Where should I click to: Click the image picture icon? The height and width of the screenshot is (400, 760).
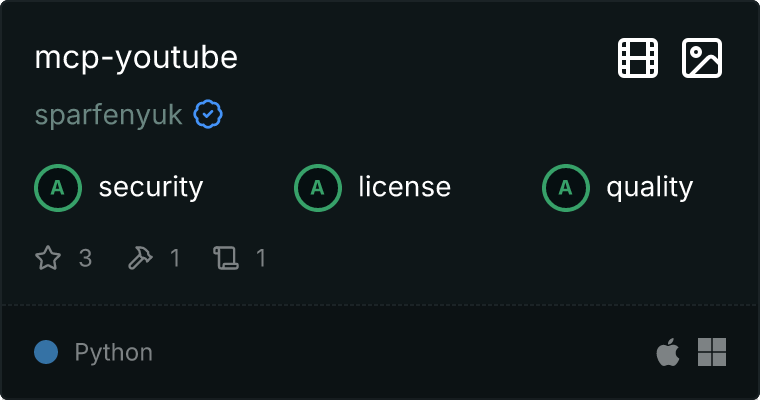pyautogui.click(x=702, y=58)
